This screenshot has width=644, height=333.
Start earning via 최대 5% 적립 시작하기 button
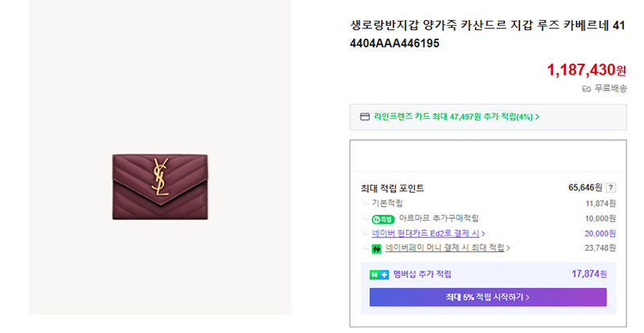[x=488, y=297]
